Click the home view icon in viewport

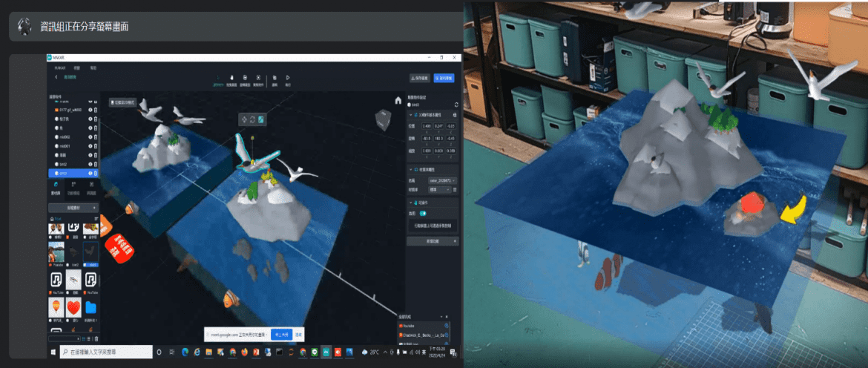point(398,101)
